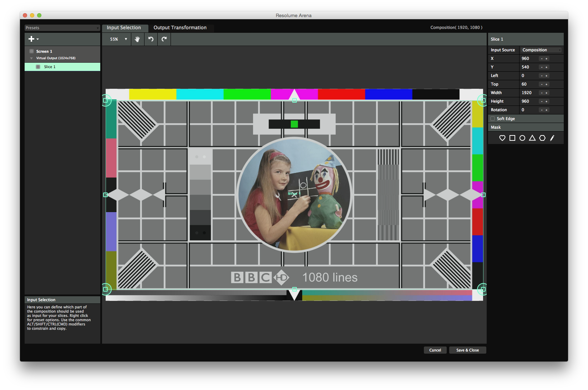Click the slice's bottom-right corner handle
Image resolution: width=588 pixels, height=390 pixels.
(483, 289)
